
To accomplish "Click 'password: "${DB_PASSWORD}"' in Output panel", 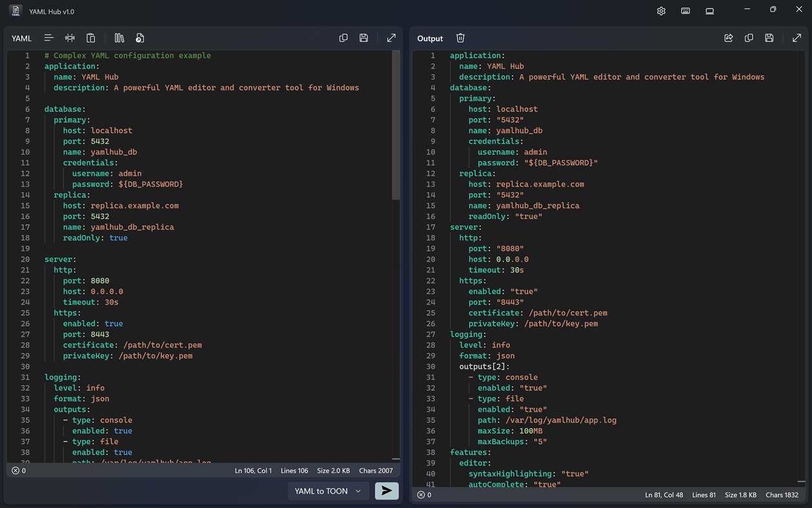I will click(x=538, y=163).
